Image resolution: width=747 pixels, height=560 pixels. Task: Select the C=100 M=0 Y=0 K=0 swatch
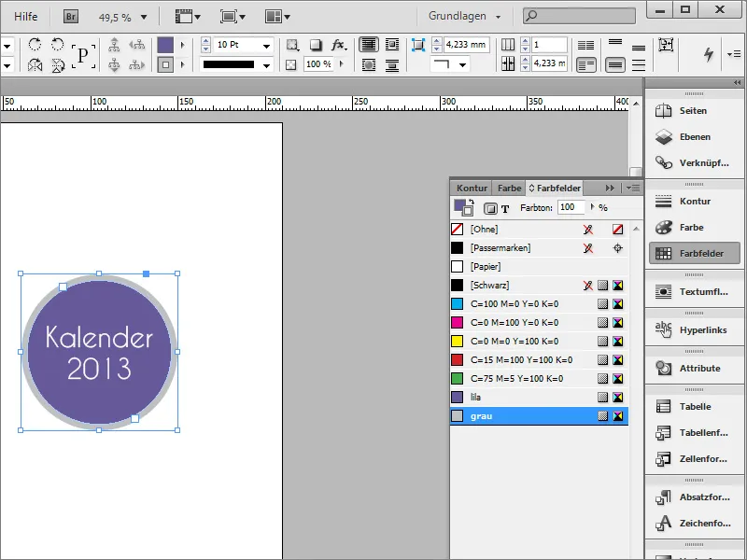pyautogui.click(x=539, y=304)
